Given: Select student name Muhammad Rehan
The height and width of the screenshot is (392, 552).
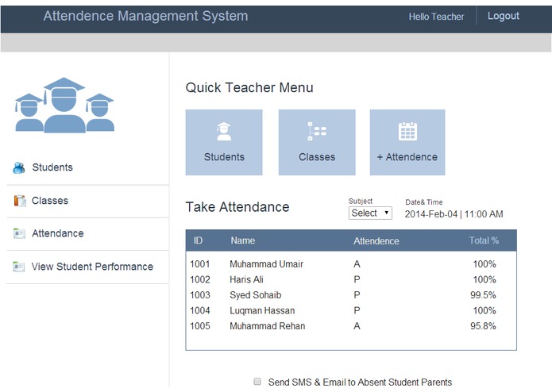Looking at the screenshot, I should coord(268,326).
